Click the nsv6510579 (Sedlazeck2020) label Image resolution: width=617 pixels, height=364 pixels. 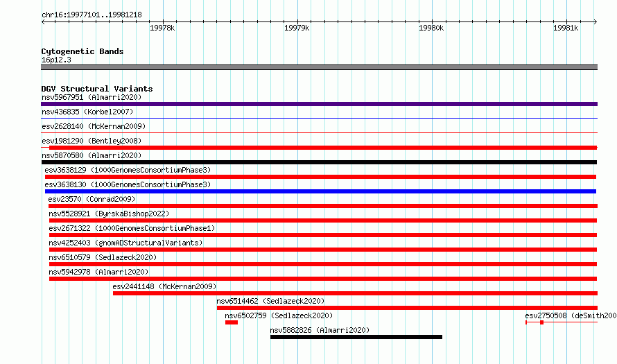click(103, 257)
